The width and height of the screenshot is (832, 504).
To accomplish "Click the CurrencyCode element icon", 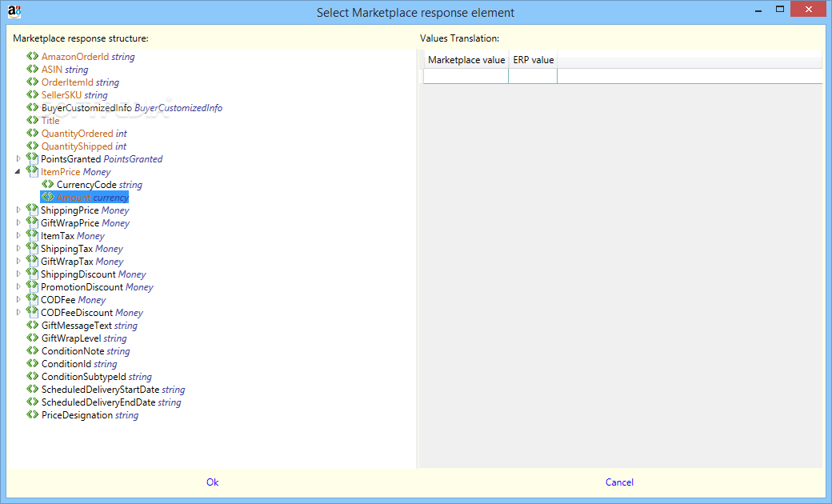I will [48, 184].
